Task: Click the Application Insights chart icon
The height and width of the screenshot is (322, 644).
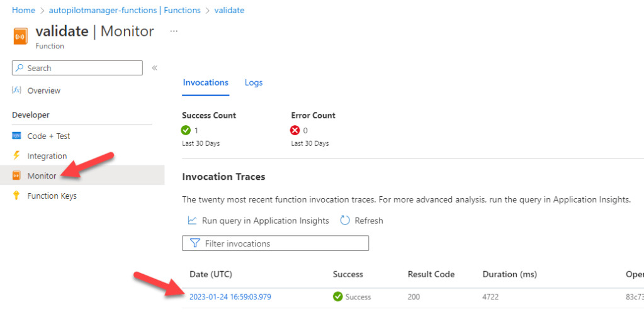Action: [x=192, y=221]
